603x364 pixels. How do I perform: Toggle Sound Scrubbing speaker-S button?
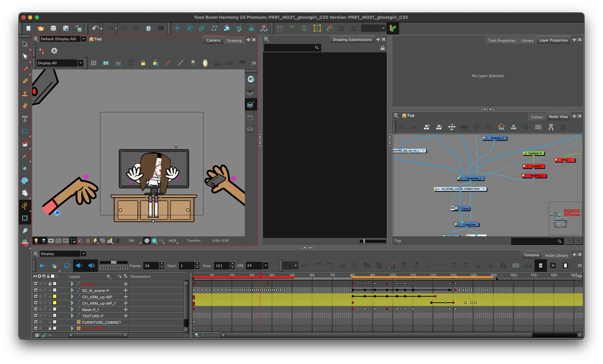[92, 265]
